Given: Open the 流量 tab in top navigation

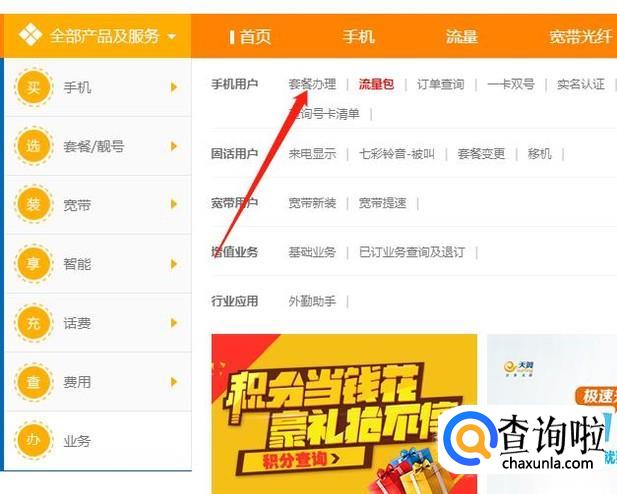Looking at the screenshot, I should tap(461, 37).
